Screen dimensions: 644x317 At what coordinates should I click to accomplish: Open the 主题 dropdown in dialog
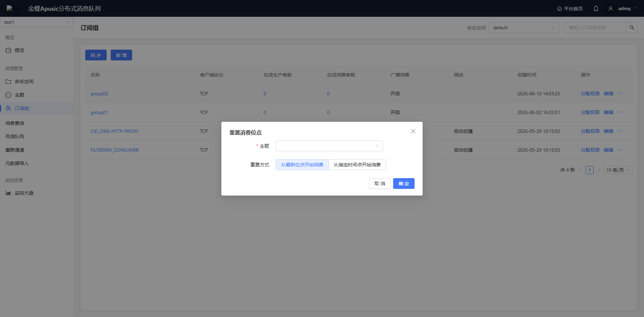pos(329,146)
